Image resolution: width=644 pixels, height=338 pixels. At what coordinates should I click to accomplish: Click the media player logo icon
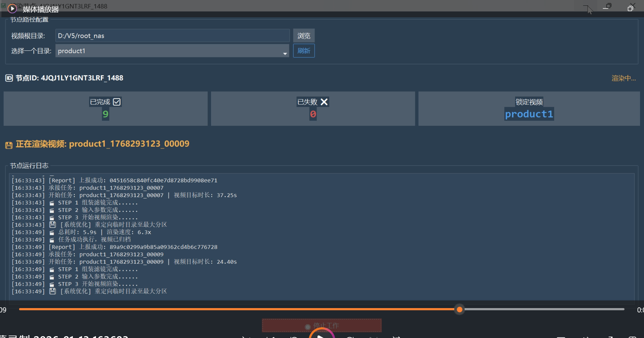12,8
